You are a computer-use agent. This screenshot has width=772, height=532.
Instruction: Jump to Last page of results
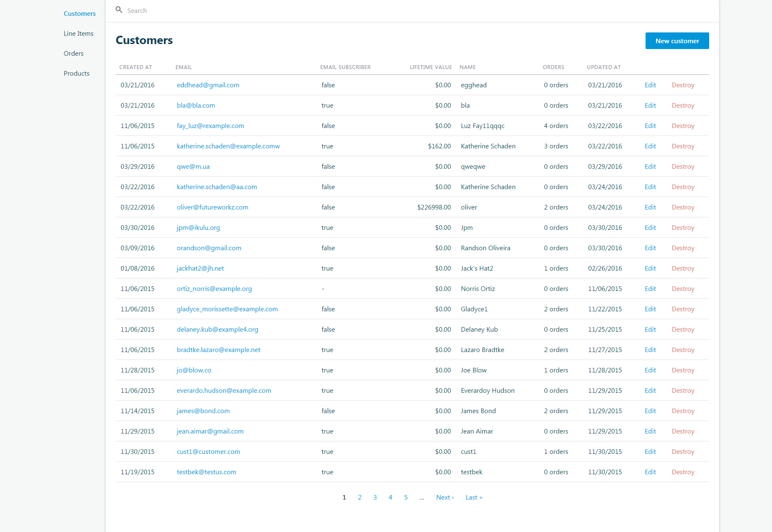click(474, 498)
